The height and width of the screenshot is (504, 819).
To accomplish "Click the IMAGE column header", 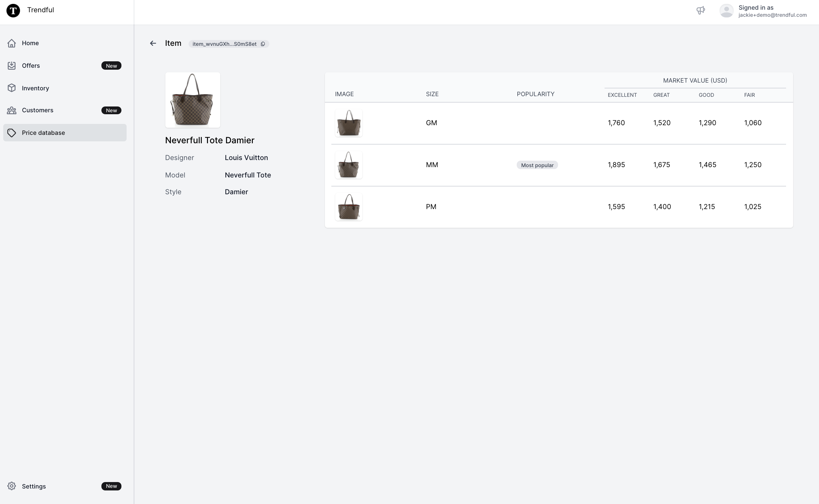I will point(344,94).
